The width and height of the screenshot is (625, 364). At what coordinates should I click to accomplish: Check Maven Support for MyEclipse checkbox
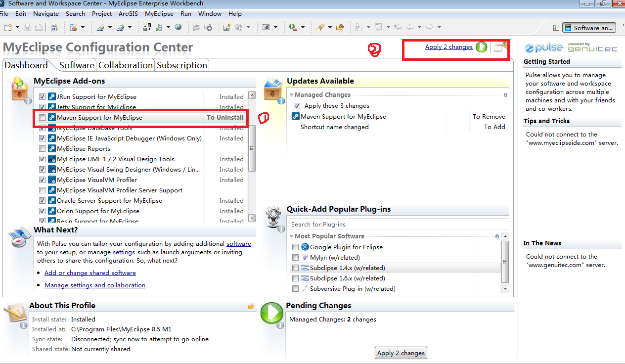click(42, 118)
